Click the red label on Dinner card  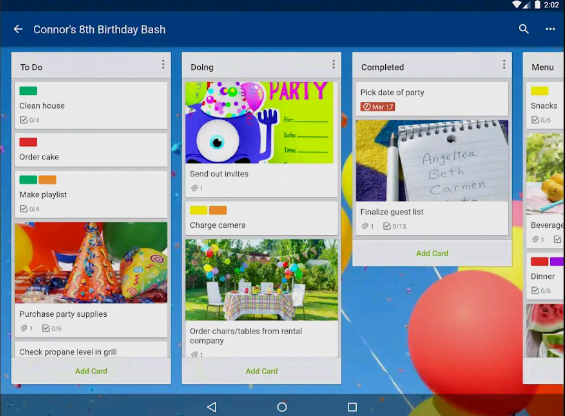coord(540,261)
